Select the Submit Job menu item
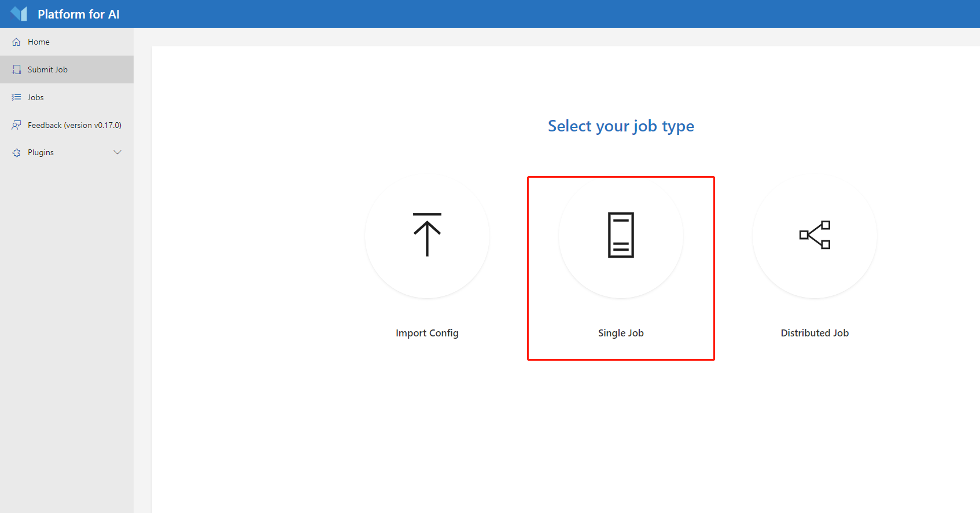 tap(47, 69)
